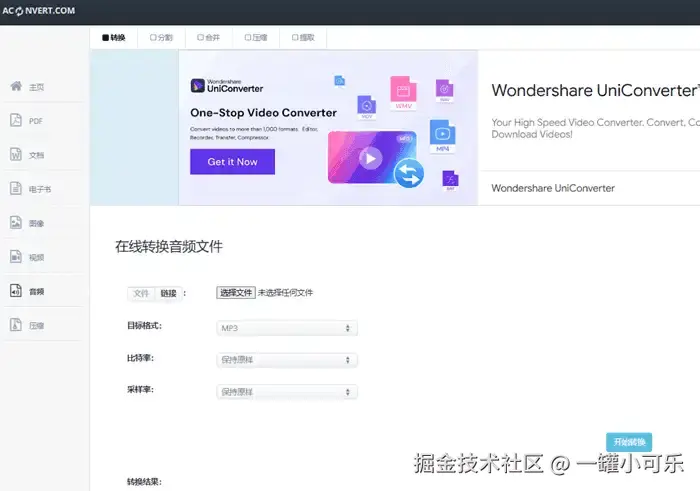The width and height of the screenshot is (700, 491).
Task: Open the 图像 image converter icon
Action: point(16,222)
